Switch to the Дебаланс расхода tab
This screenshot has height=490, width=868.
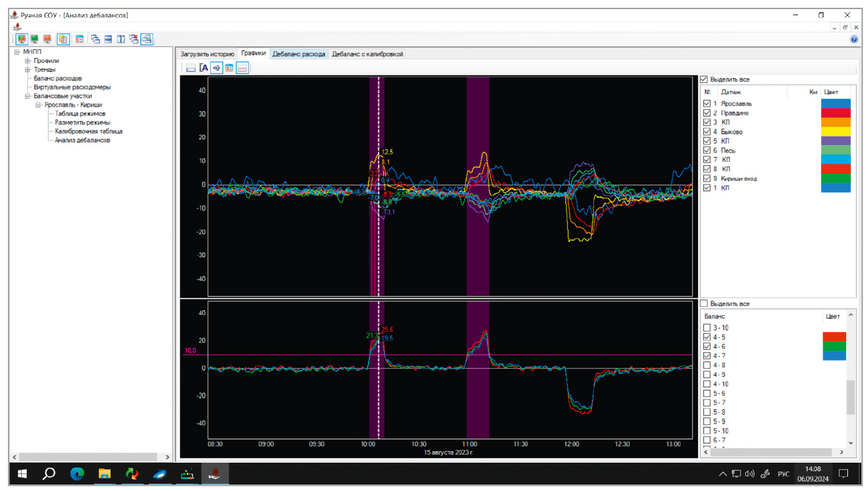pos(299,54)
